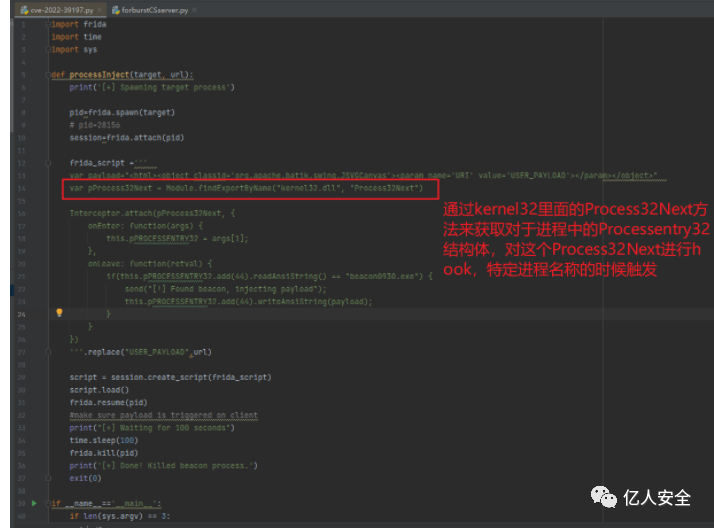The width and height of the screenshot is (714, 529).
Task: Click the frida.resume(pid) line
Action: click(x=108, y=402)
